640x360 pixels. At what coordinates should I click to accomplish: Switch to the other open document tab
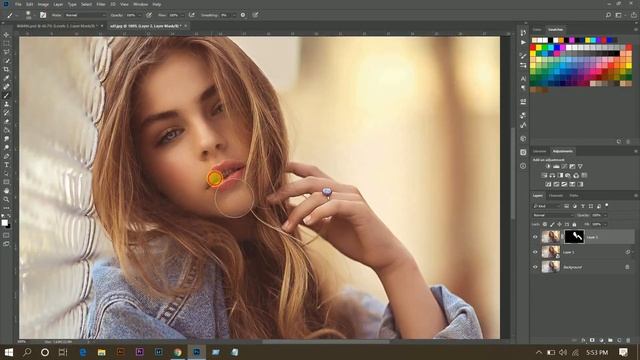pyautogui.click(x=57, y=26)
